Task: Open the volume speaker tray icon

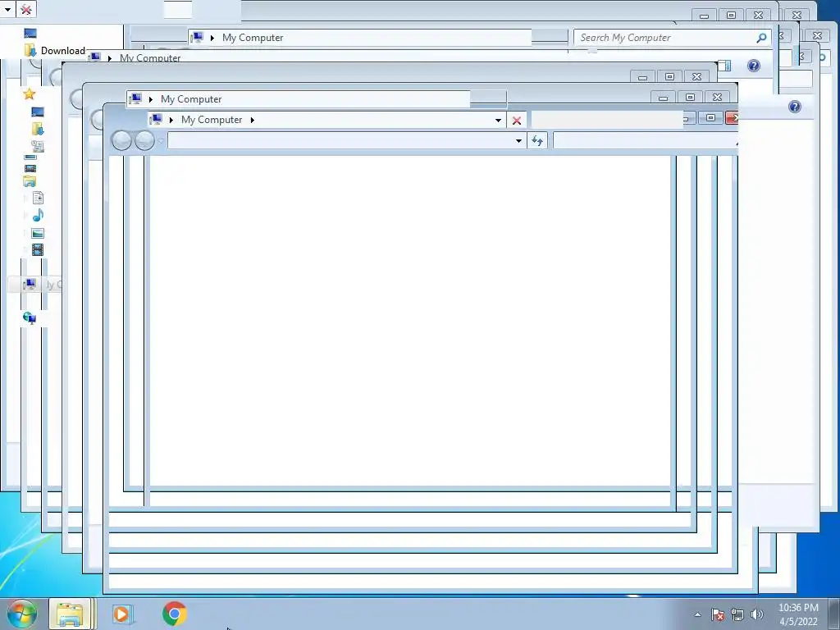Action: click(757, 614)
